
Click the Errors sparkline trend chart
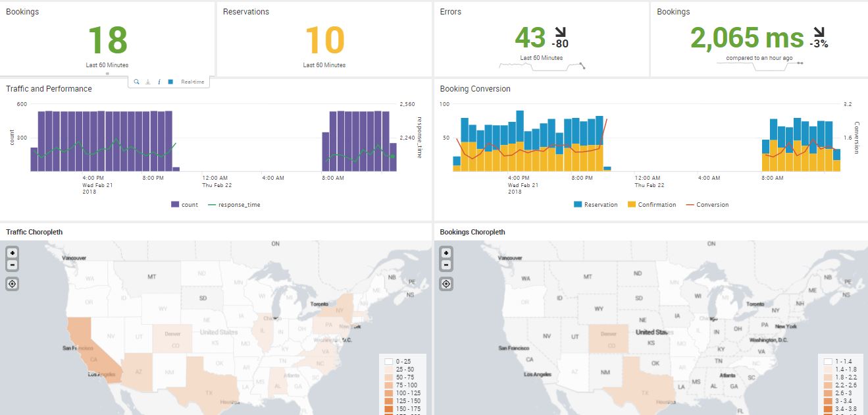pos(542,65)
